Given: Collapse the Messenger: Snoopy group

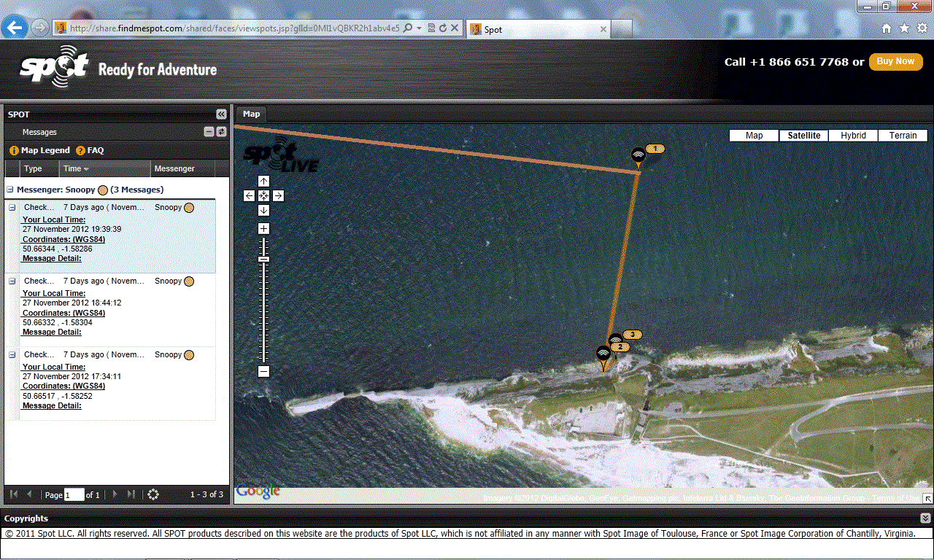Looking at the screenshot, I should click(x=10, y=190).
